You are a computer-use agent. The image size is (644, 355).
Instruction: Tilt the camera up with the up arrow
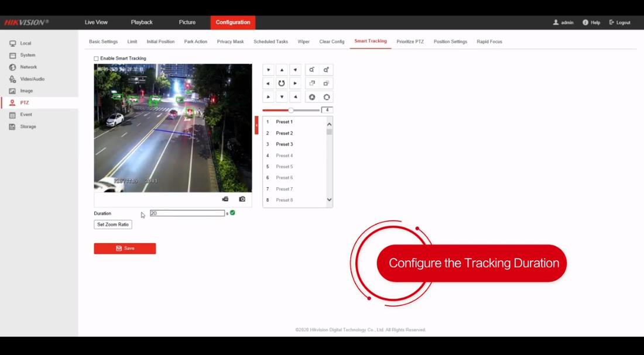(x=282, y=70)
